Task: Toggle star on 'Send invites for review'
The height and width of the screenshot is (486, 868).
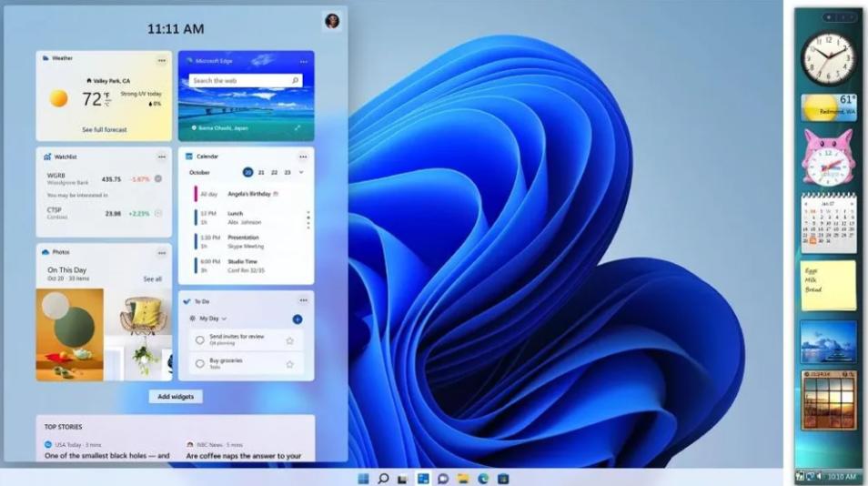Action: [x=289, y=340]
